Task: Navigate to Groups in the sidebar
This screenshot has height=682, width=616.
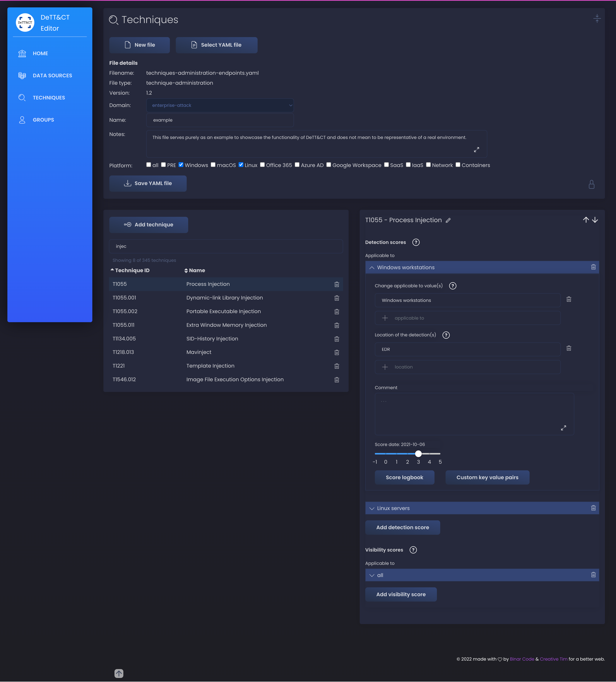Action: (43, 120)
